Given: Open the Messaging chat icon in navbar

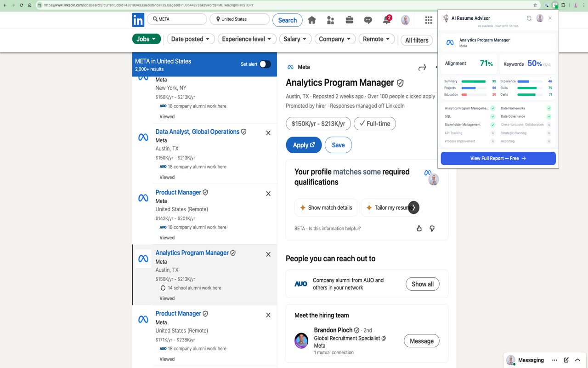Looking at the screenshot, I should point(368,20).
